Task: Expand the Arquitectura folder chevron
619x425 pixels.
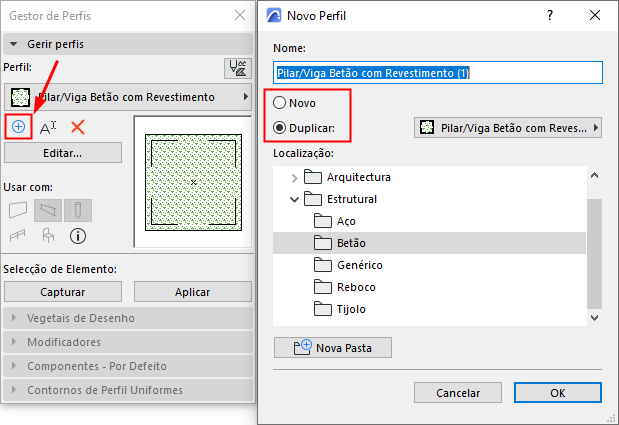Action: tap(294, 178)
